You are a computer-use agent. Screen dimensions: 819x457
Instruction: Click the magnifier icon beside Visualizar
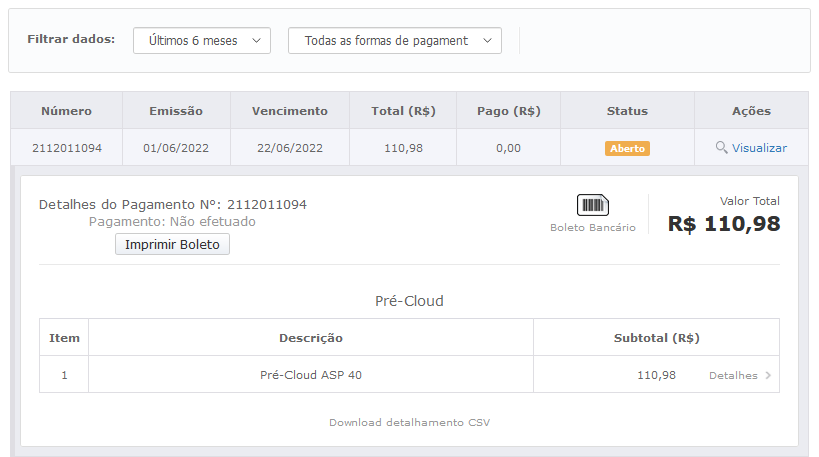pyautogui.click(x=721, y=148)
